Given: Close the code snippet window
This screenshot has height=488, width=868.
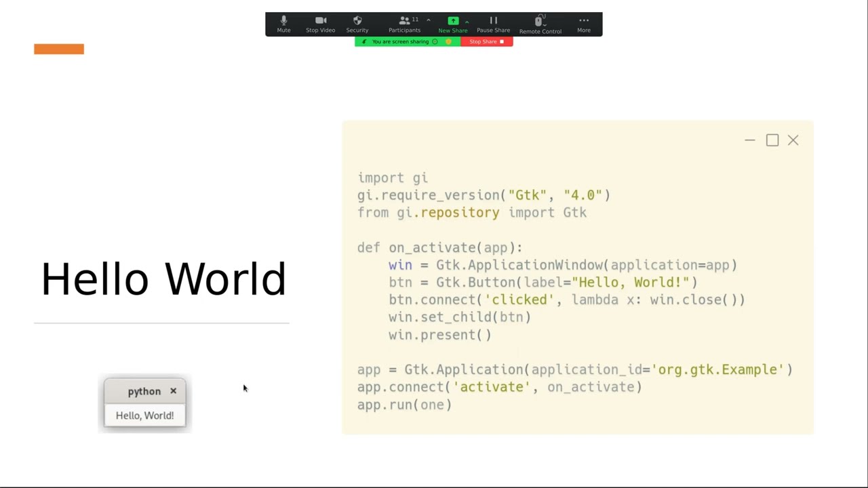Looking at the screenshot, I should 793,140.
